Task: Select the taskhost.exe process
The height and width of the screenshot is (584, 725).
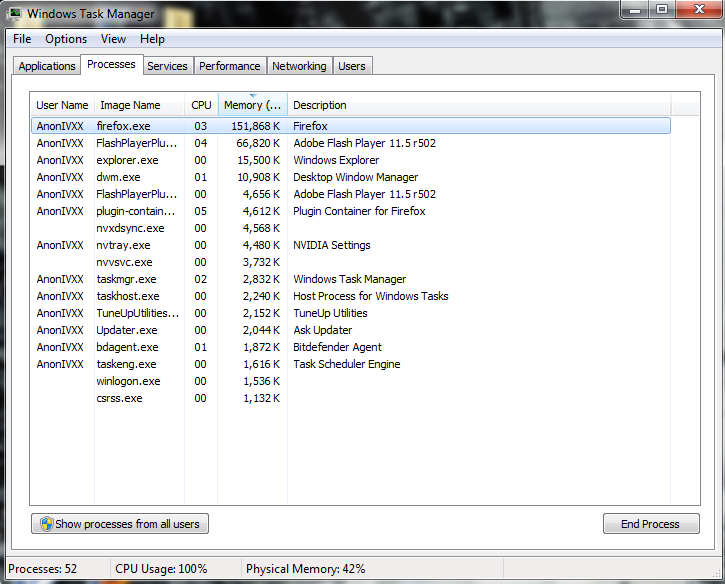Action: coord(351,296)
